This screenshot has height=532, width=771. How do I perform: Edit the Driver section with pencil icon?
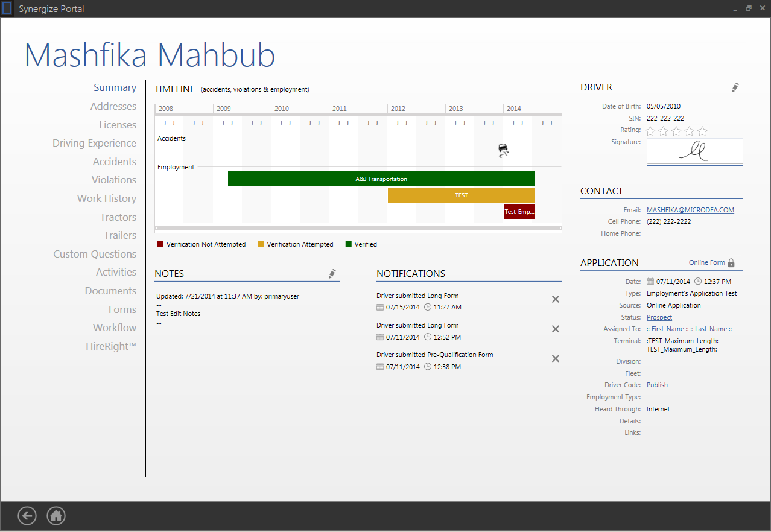pos(735,88)
